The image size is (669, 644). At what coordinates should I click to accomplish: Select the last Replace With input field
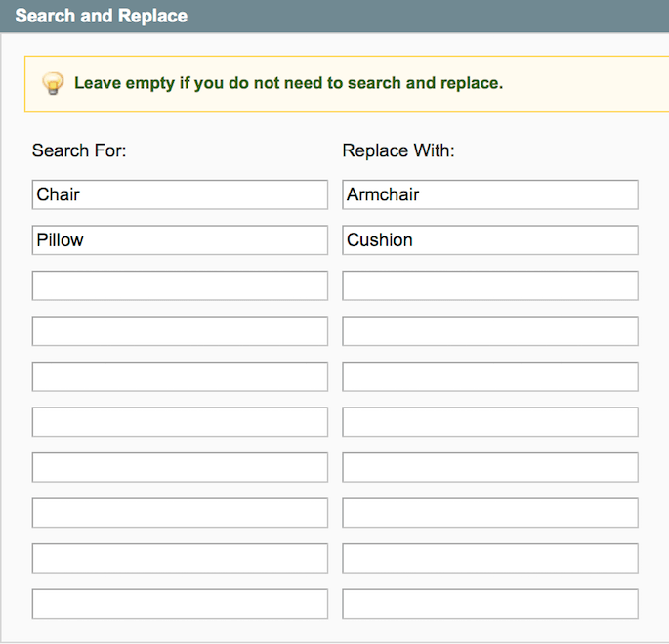[x=490, y=604]
